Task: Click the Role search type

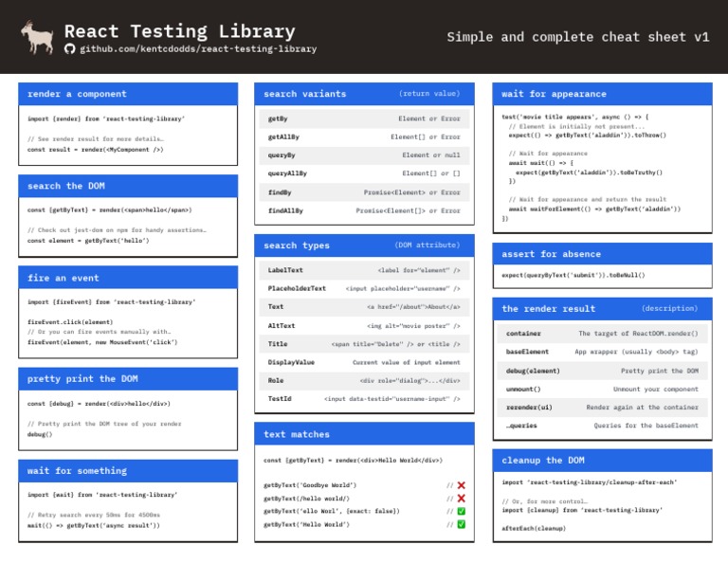Action: [364, 380]
